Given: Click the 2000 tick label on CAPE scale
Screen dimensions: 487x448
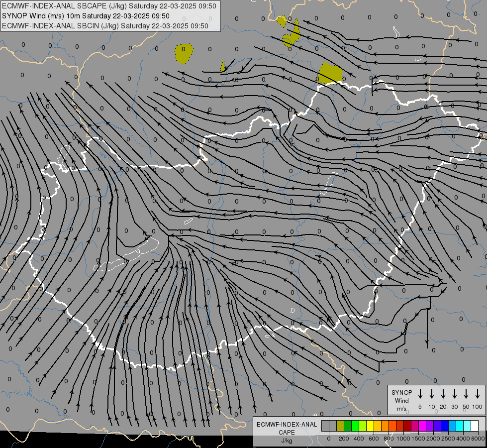Looking at the screenshot, I should click(433, 439).
